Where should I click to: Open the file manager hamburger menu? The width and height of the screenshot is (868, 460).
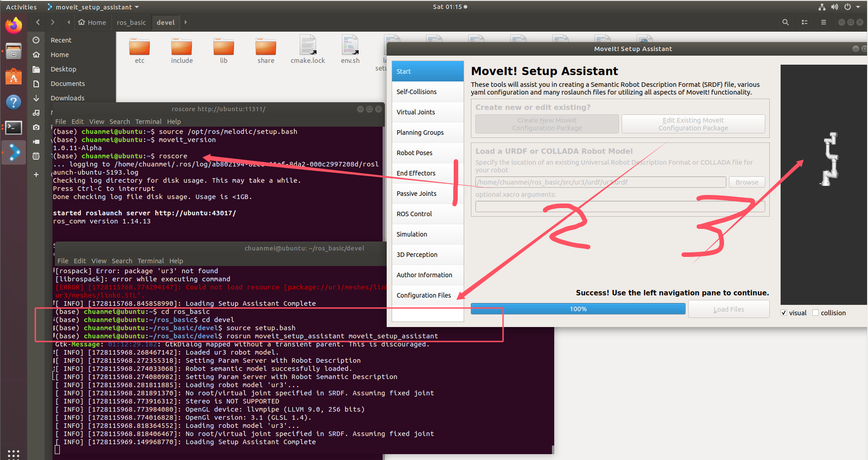[824, 22]
